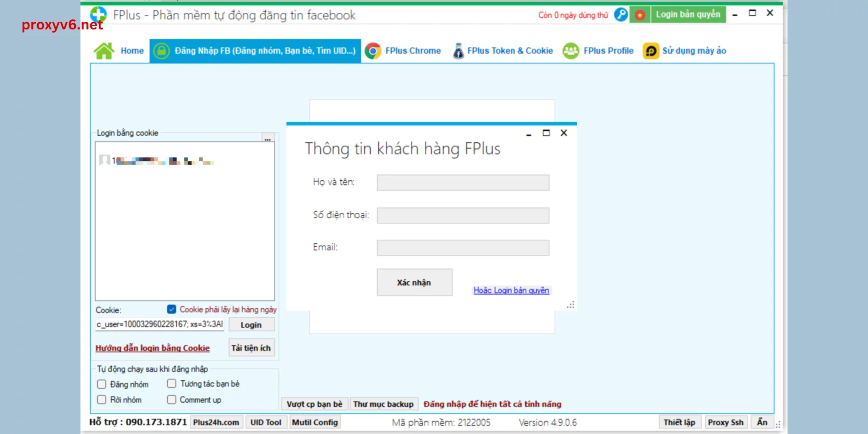Click the Cookie text input field
The image size is (868, 434).
160,324
